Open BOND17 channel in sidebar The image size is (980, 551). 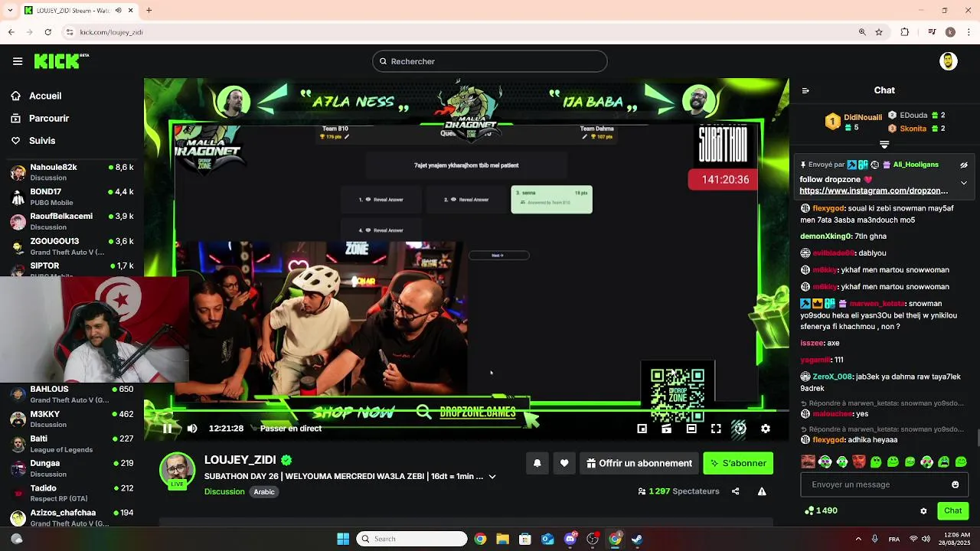click(x=72, y=197)
